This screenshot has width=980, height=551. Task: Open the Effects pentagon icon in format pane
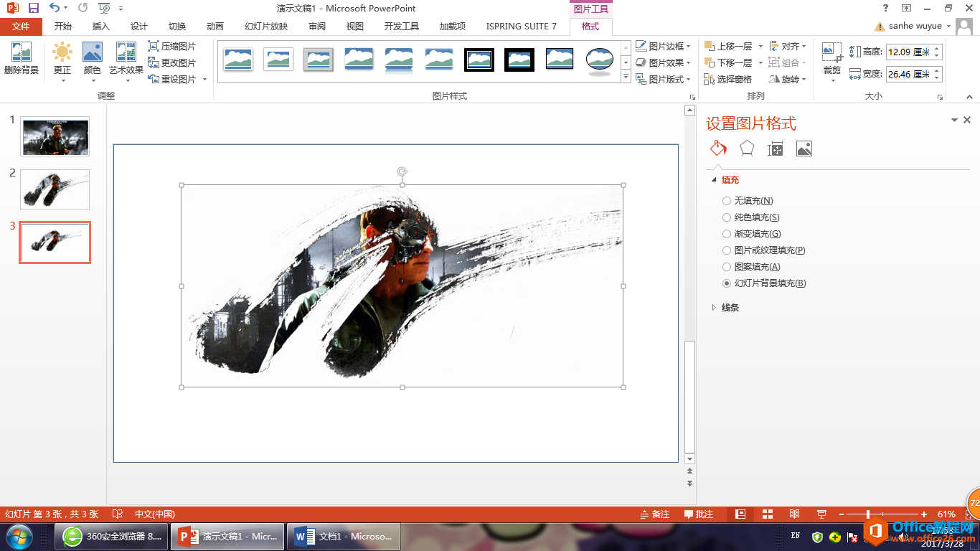point(747,149)
